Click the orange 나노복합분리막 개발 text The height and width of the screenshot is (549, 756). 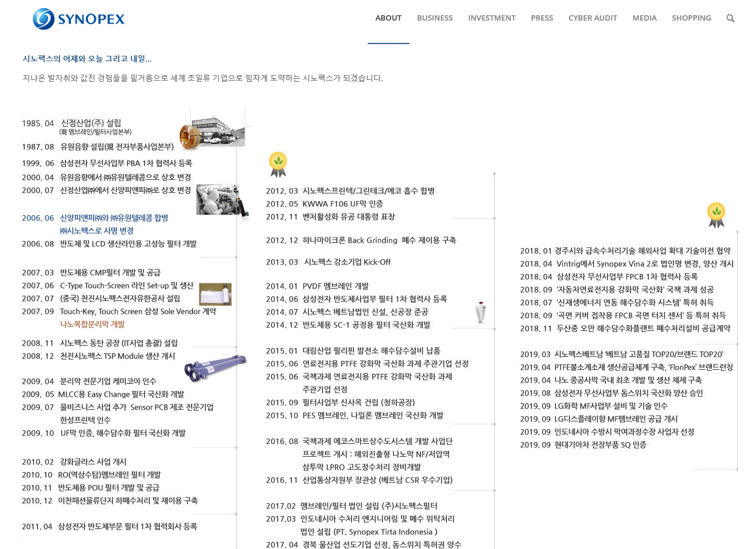[92, 324]
